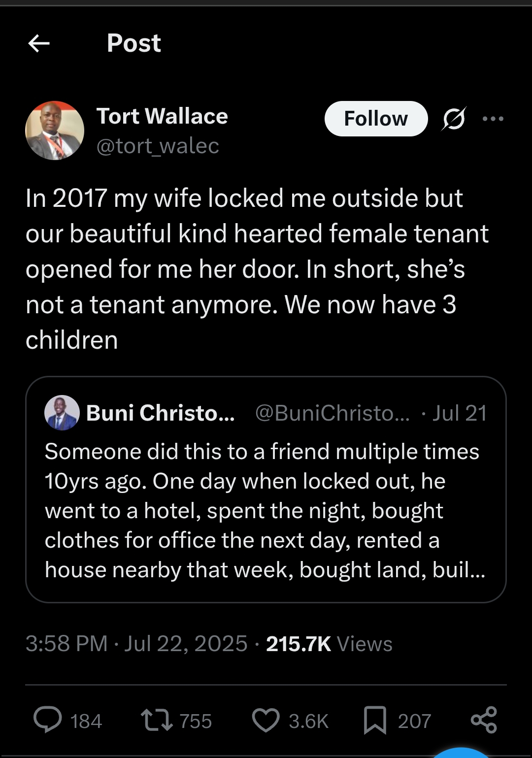Open Buni Christo's quoted avatar

pos(62,413)
